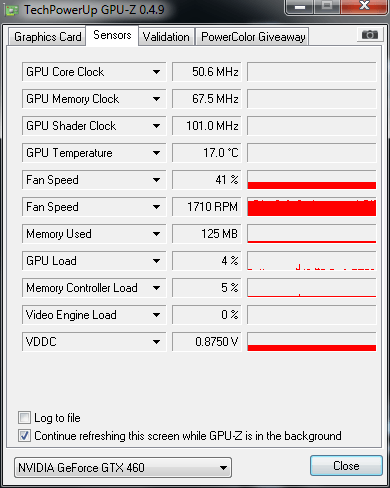This screenshot has width=390, height=488.
Task: Expand the Fan Speed RPM dropdown
Action: 156,207
